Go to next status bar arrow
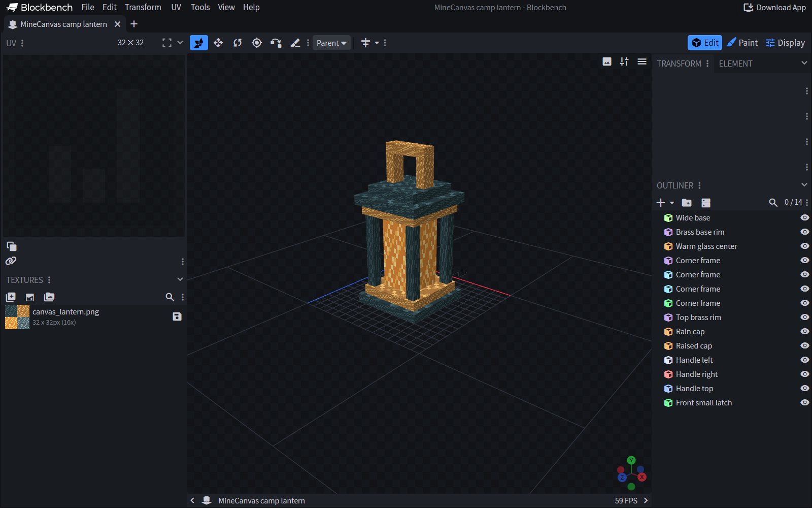Screen dimensions: 812x508 (646, 500)
